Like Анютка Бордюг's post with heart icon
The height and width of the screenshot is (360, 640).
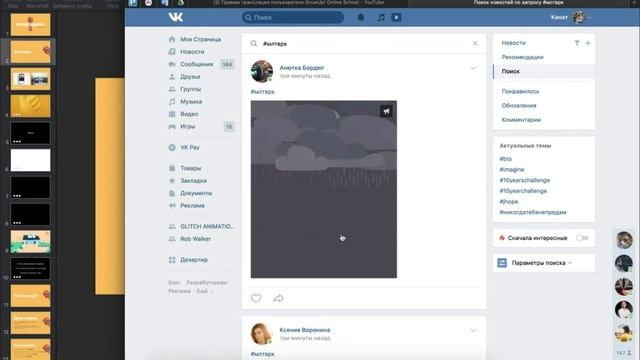(256, 298)
